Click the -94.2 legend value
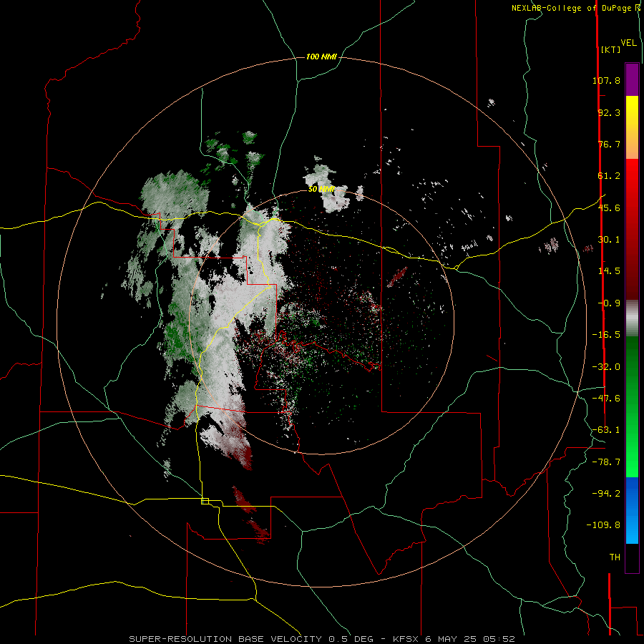This screenshot has height=644, width=644. point(606,494)
